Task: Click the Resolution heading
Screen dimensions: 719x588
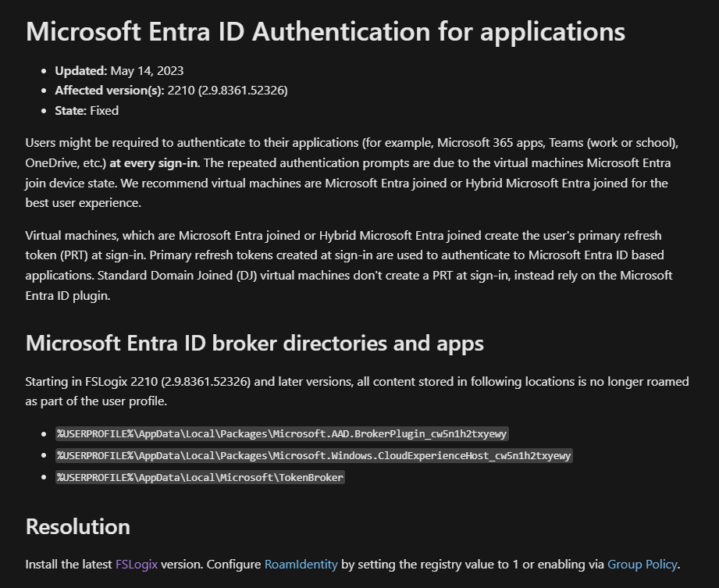Action: point(78,526)
